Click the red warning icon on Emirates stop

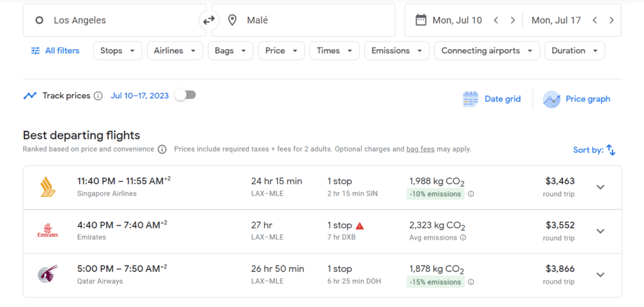point(360,226)
